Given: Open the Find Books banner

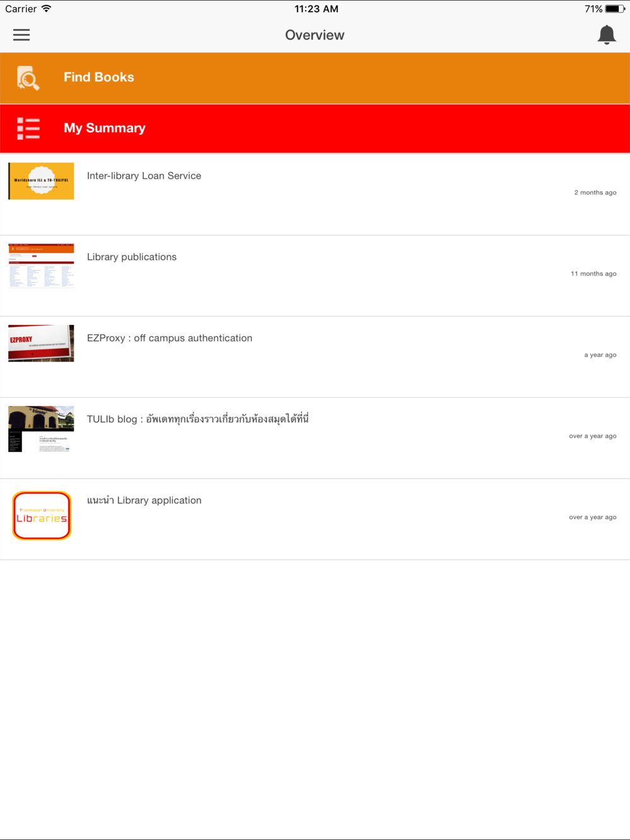Looking at the screenshot, I should click(x=315, y=78).
